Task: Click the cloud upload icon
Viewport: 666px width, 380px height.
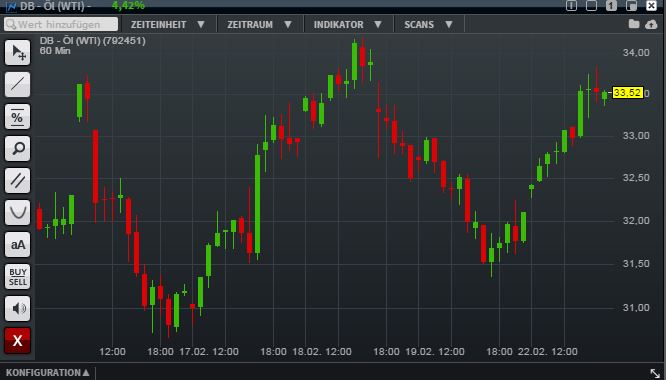Action: 651,25
